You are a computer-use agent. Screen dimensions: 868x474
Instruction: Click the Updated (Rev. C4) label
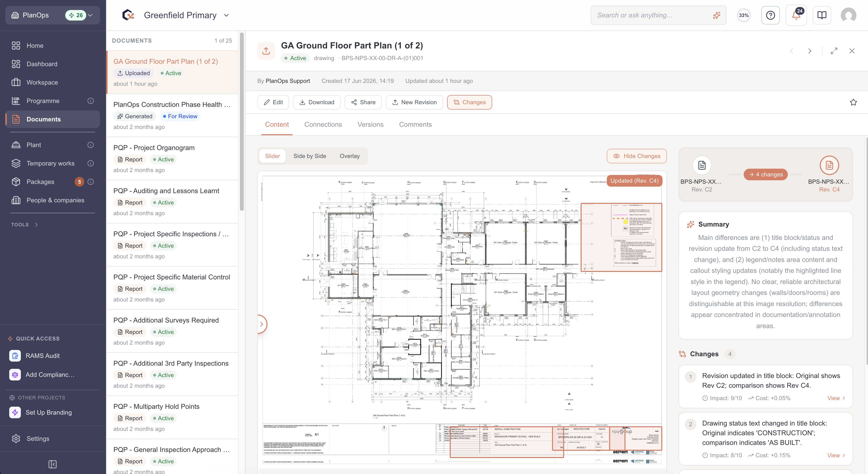click(x=634, y=181)
